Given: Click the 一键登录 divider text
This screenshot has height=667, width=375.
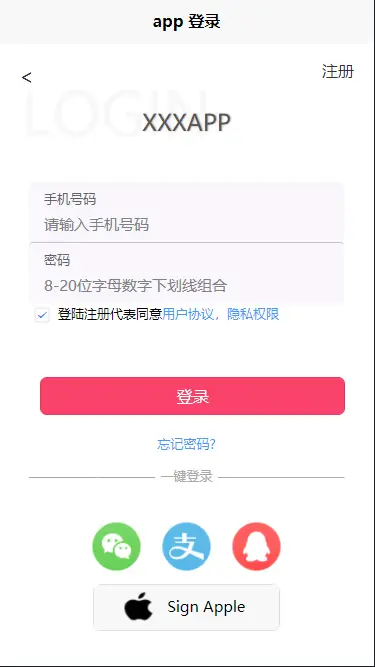Looking at the screenshot, I should [186, 476].
